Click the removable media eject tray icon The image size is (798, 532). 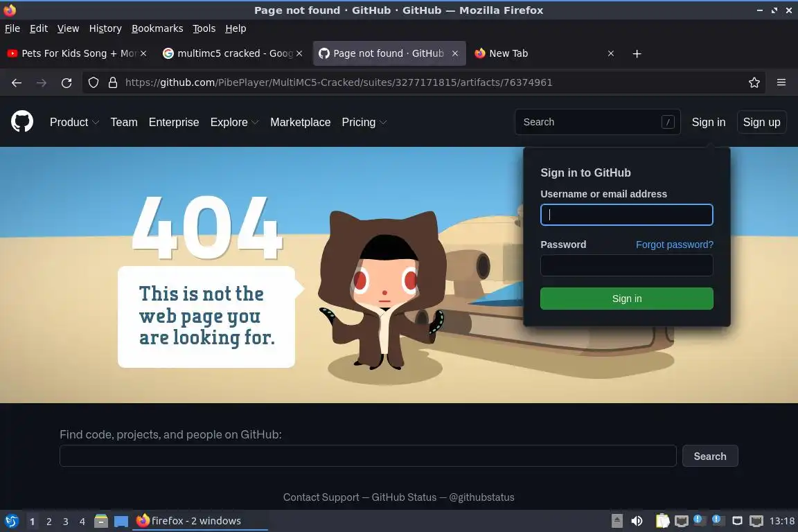(x=617, y=521)
